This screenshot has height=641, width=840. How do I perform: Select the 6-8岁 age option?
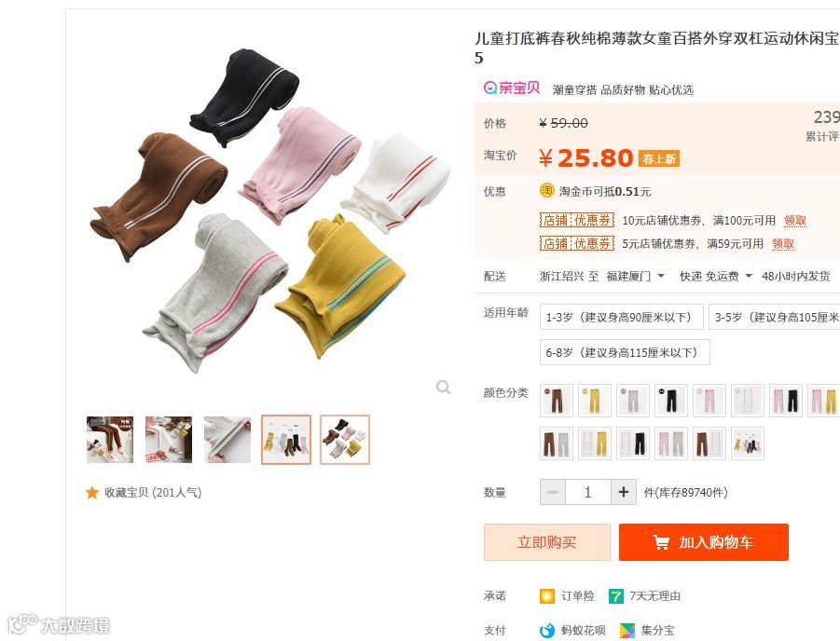point(625,352)
